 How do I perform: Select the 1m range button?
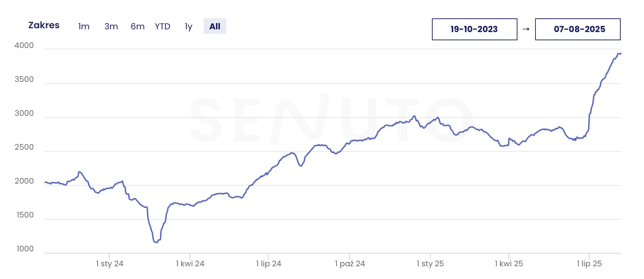pos(84,26)
